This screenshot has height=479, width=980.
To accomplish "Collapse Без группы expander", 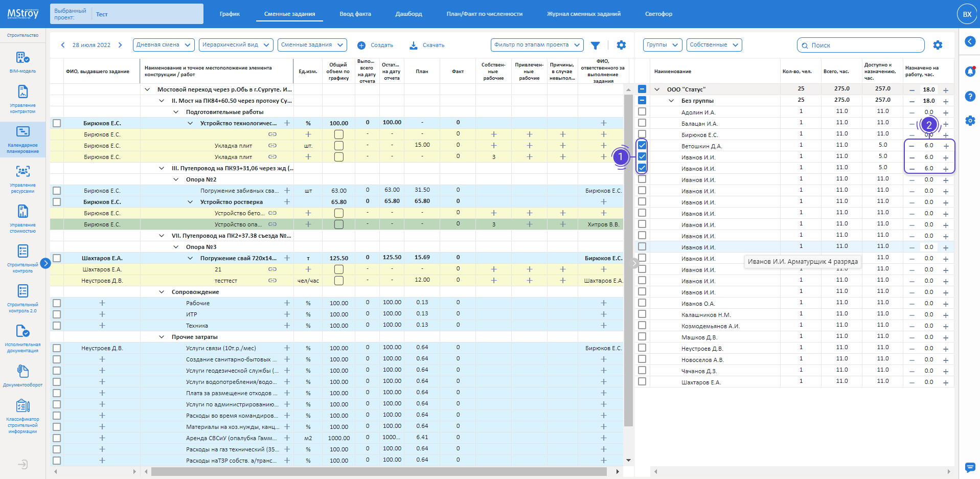I will (671, 101).
